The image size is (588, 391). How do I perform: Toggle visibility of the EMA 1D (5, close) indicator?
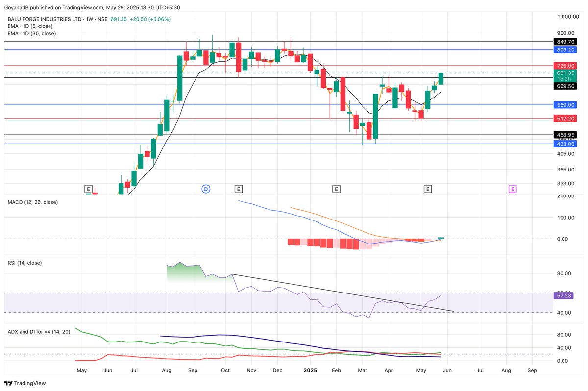coord(30,26)
